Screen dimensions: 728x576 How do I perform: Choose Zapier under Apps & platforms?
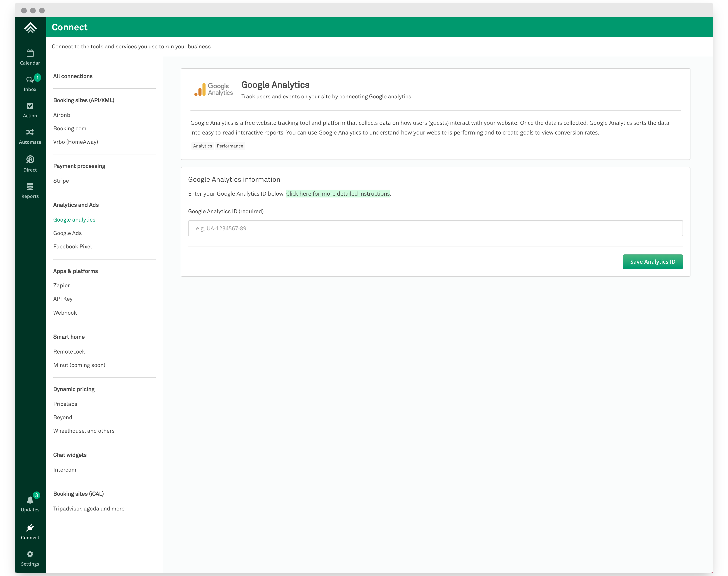pos(61,285)
